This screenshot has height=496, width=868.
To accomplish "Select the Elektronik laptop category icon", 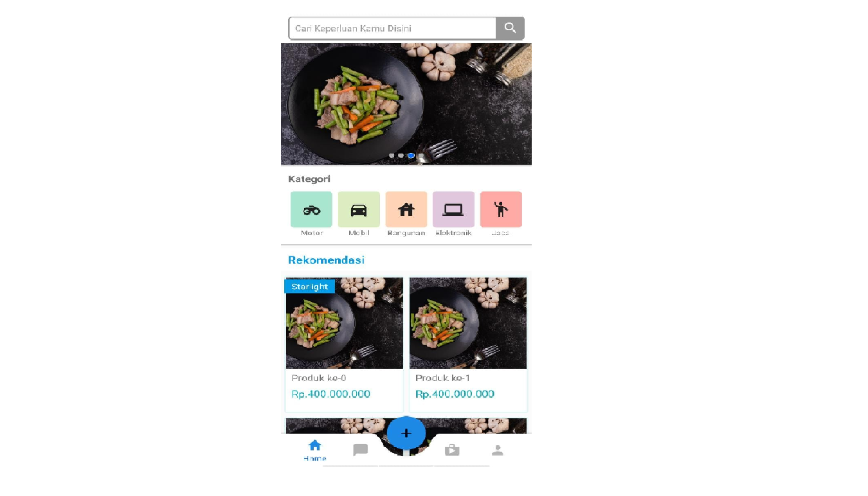I will point(453,209).
